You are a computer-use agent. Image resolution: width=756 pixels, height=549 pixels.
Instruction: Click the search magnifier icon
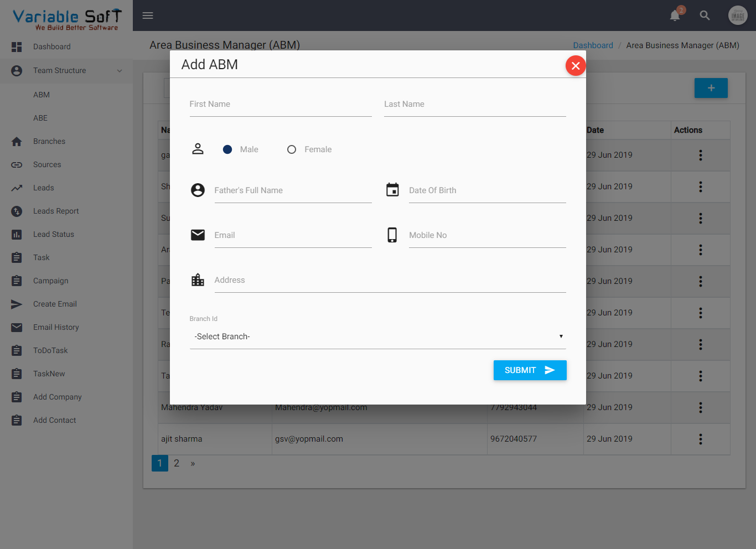click(705, 15)
